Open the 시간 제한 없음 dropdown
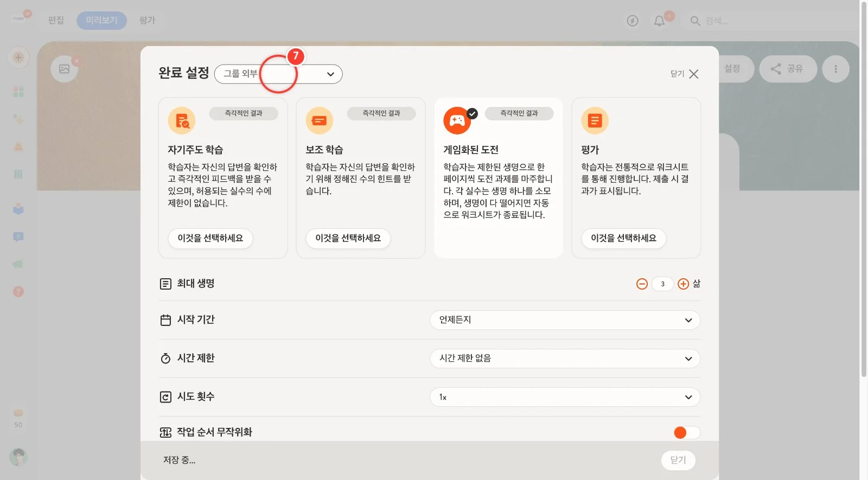Viewport: 868px width, 480px height. pyautogui.click(x=565, y=359)
